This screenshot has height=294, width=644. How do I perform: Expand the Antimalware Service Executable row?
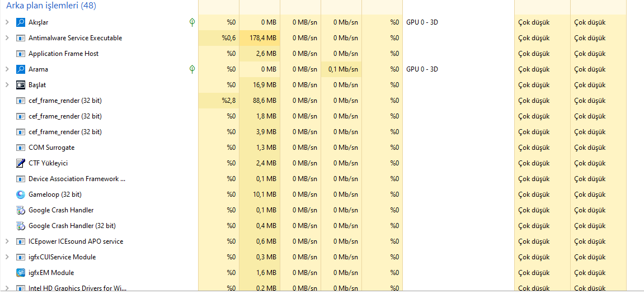[x=7, y=38]
